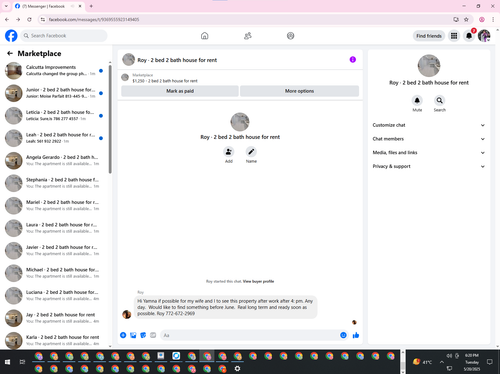Mute this conversation with the bell icon
Screen dimensions: 500x374
tap(417, 100)
